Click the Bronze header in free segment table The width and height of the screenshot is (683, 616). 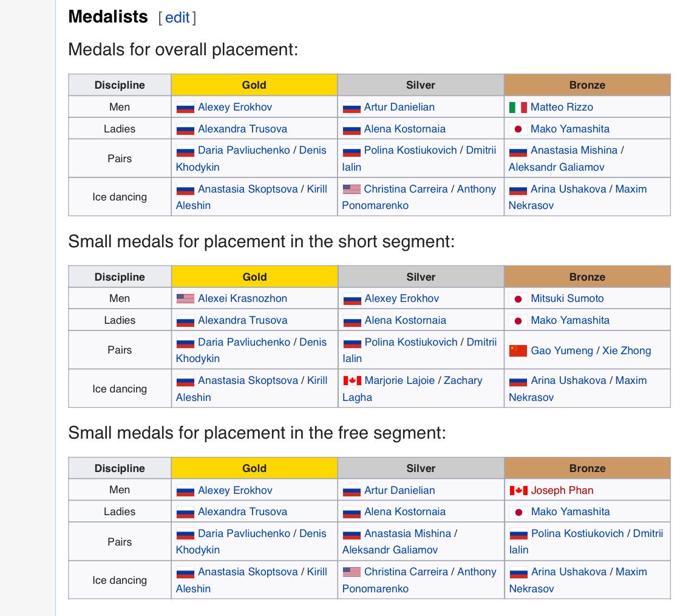(587, 468)
